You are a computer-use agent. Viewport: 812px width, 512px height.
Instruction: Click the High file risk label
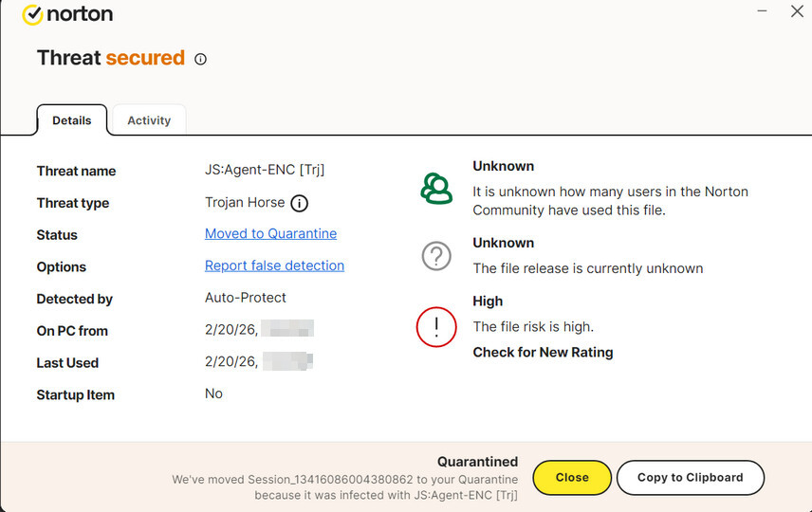[x=488, y=302]
